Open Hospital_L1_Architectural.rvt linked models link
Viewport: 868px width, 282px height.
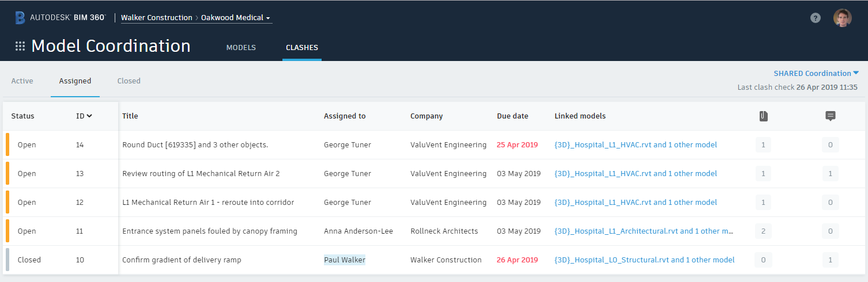point(644,231)
